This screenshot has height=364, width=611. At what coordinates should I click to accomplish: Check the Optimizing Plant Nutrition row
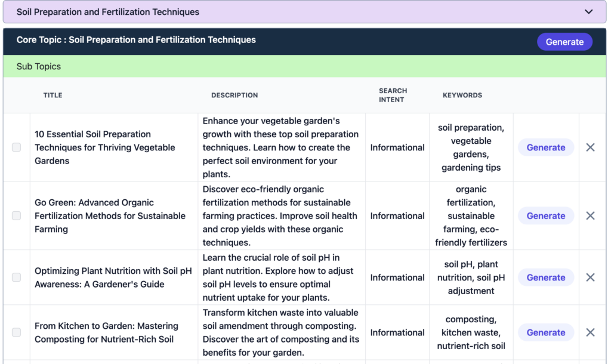tap(17, 277)
